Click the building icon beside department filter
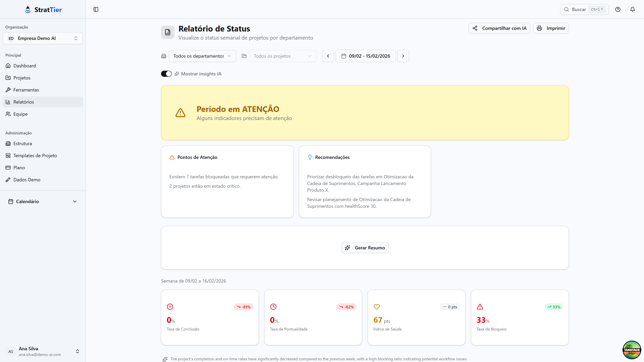The height and width of the screenshot is (362, 644). [164, 56]
